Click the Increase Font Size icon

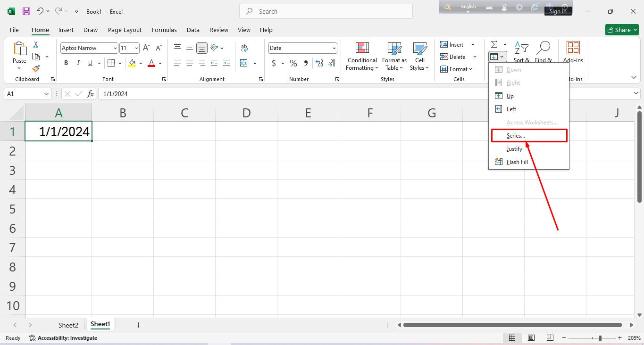pyautogui.click(x=146, y=48)
